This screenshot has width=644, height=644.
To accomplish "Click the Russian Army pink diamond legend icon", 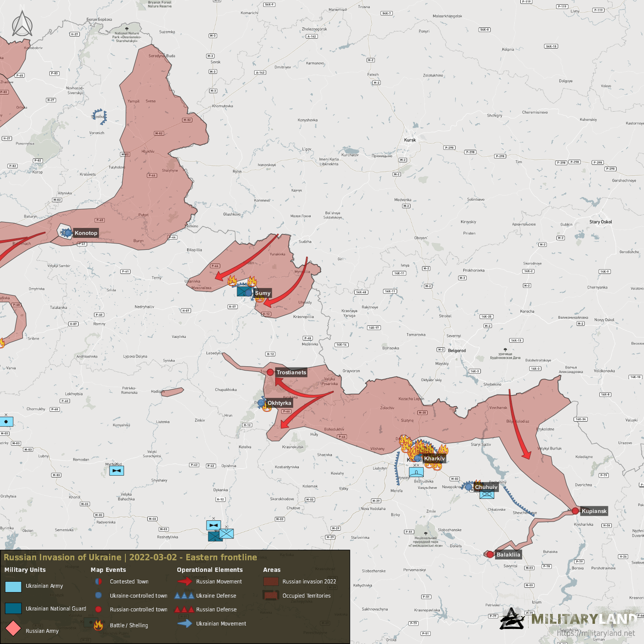I will pyautogui.click(x=13, y=629).
